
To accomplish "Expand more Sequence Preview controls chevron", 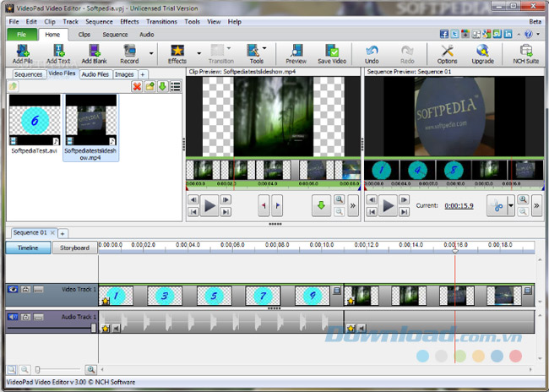I will 536,205.
